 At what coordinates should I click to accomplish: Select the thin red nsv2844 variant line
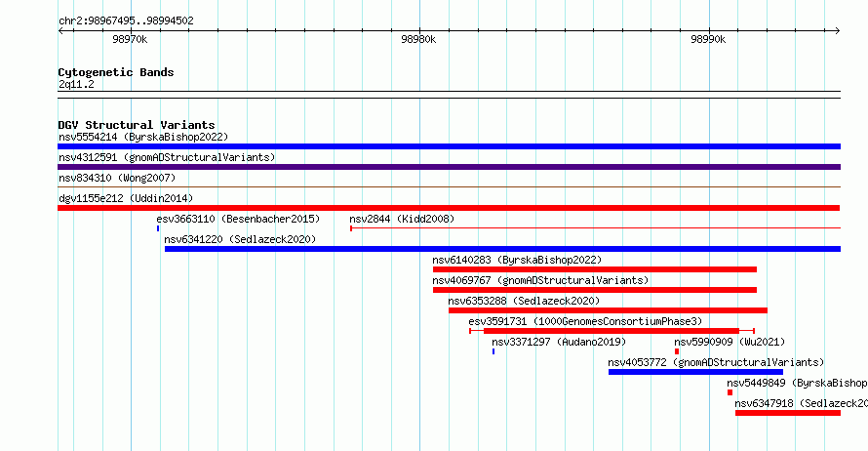pos(595,228)
